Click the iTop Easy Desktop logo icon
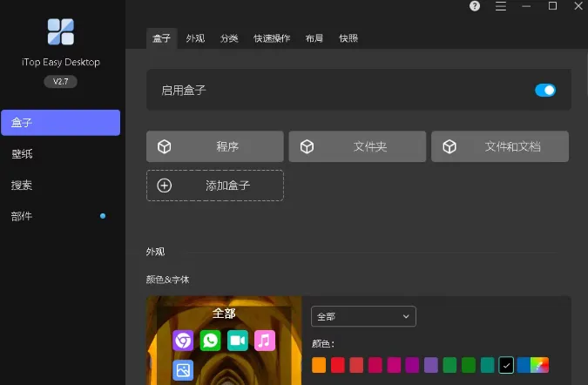This screenshot has width=588, height=385. tap(61, 31)
